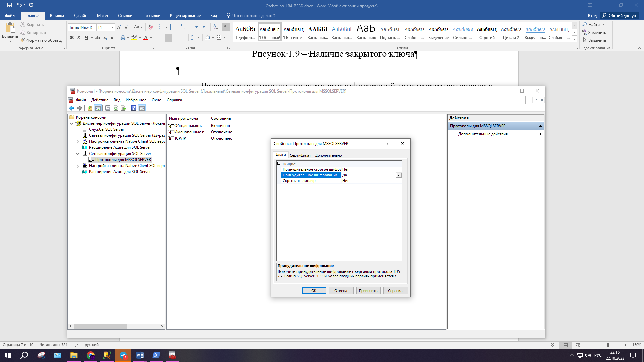This screenshot has height=362, width=644.
Task: Toggle Bold (Ж) formatting
Action: click(71, 38)
